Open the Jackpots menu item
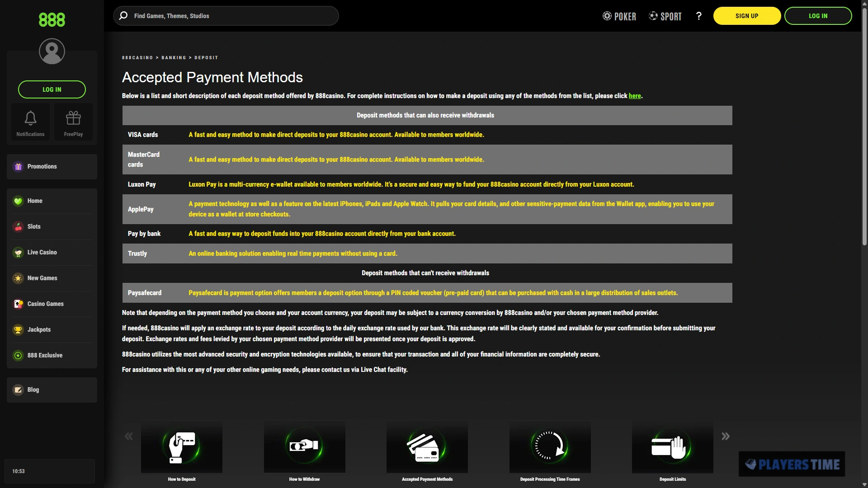This screenshot has height=488, width=868. 52,330
